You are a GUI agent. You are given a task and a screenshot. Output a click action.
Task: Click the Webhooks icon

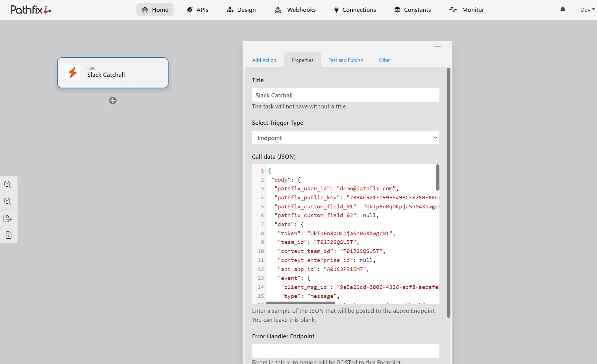(x=278, y=10)
